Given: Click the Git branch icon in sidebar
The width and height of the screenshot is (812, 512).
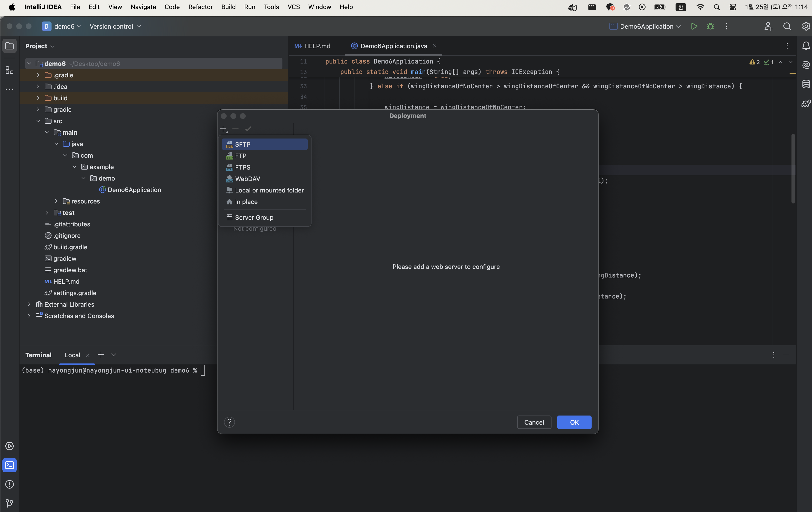Looking at the screenshot, I should [x=10, y=503].
